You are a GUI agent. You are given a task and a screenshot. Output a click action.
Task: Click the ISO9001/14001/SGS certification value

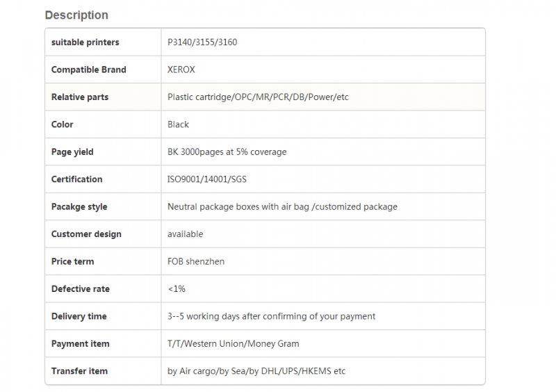(206, 179)
